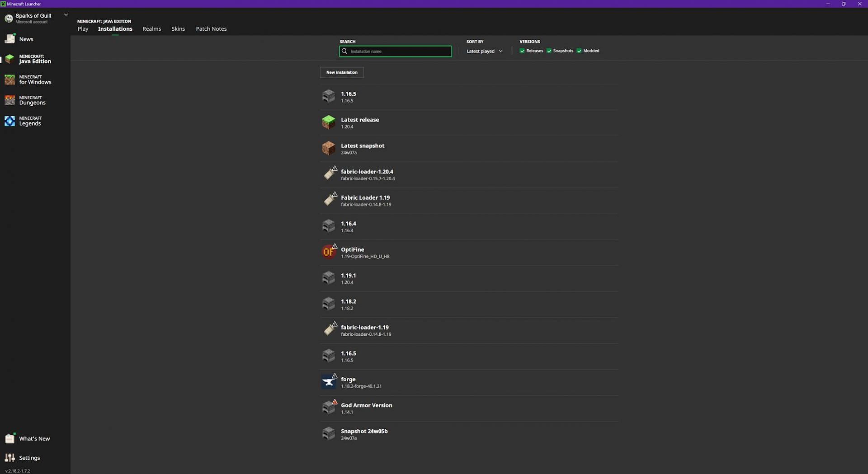Click the 1.16.4 installation name
868x474 pixels.
[349, 224]
